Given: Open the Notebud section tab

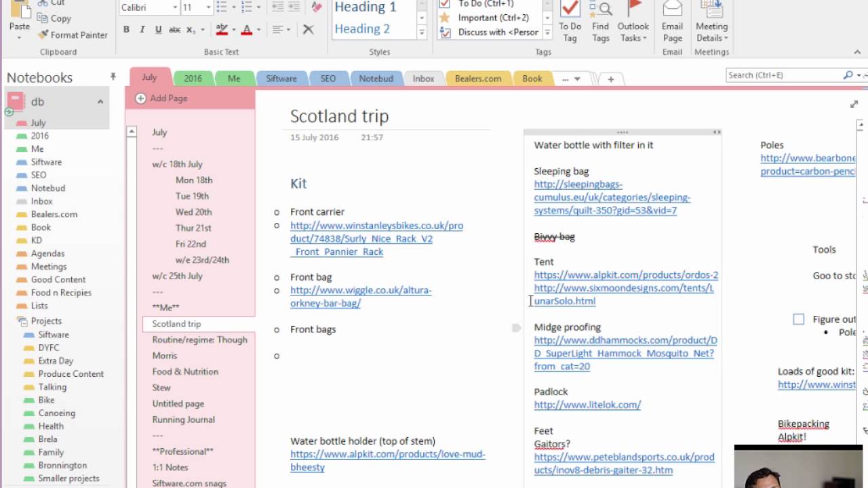Looking at the screenshot, I should point(376,79).
